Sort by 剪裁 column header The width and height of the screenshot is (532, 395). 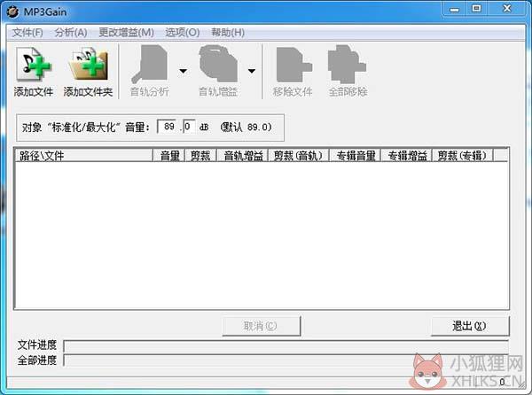(200, 156)
